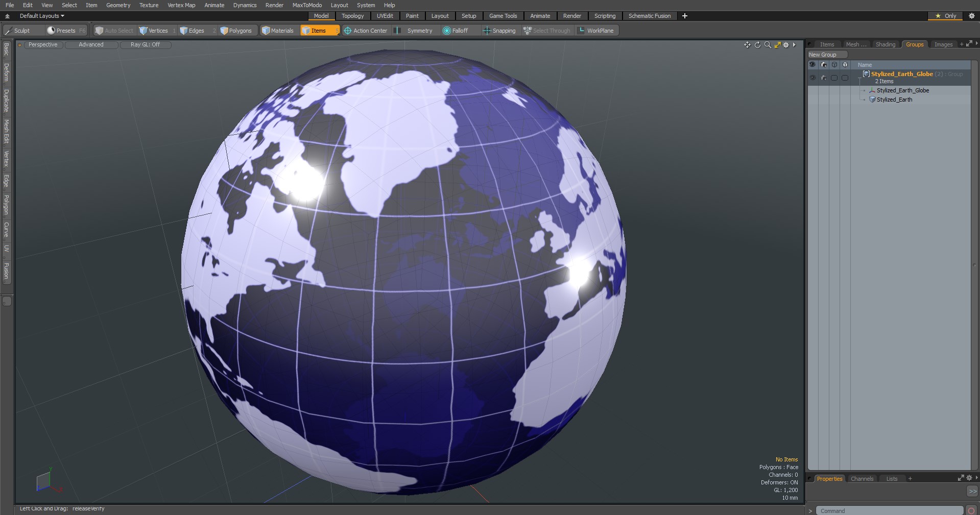The width and height of the screenshot is (980, 515).
Task: Switch to the UVEdit layout tab
Action: coord(385,16)
